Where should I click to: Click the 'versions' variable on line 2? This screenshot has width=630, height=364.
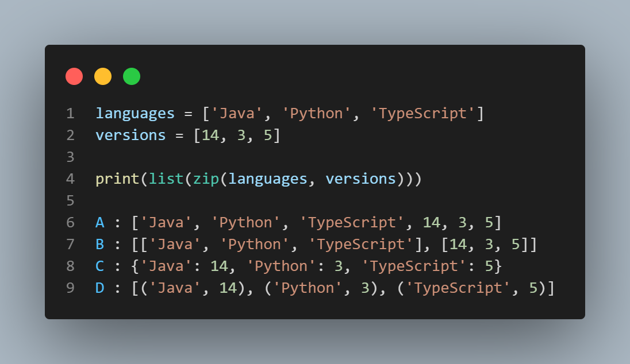(130, 135)
